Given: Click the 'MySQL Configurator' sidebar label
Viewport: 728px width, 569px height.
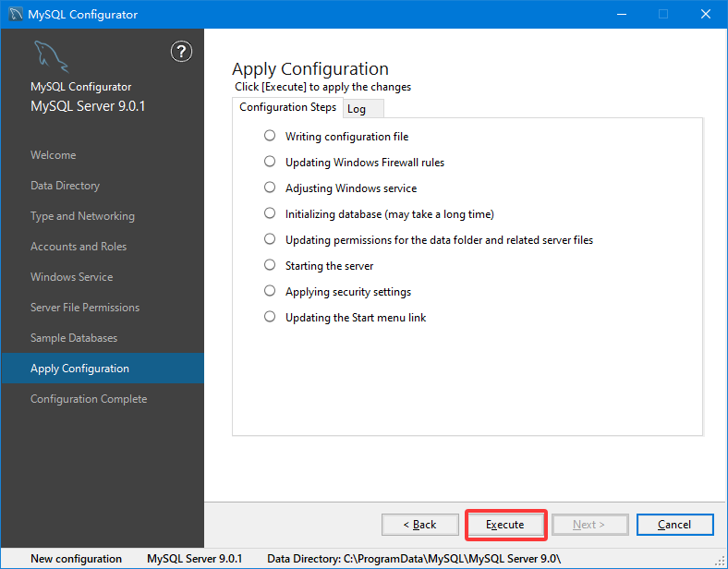Looking at the screenshot, I should 80,87.
